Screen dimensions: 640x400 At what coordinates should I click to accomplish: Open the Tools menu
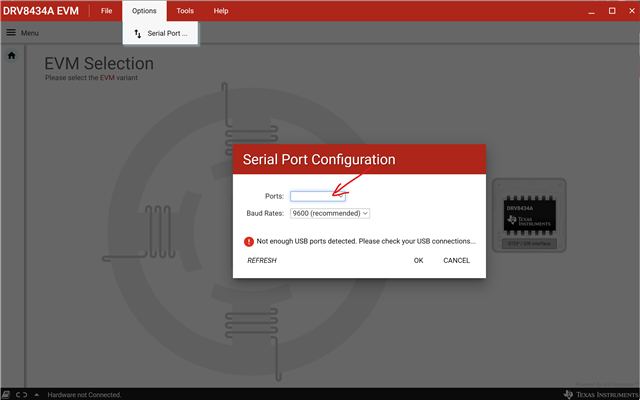pyautogui.click(x=185, y=11)
